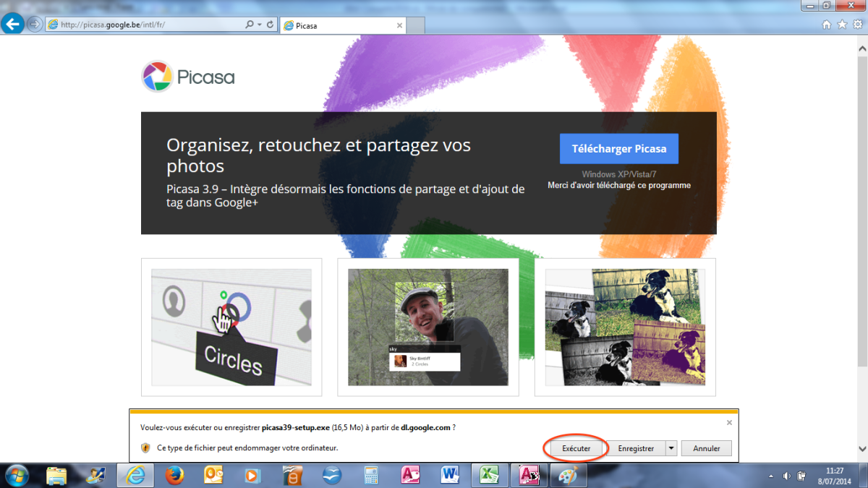Open Favorites star icon
The image size is (868, 488).
[x=842, y=24]
